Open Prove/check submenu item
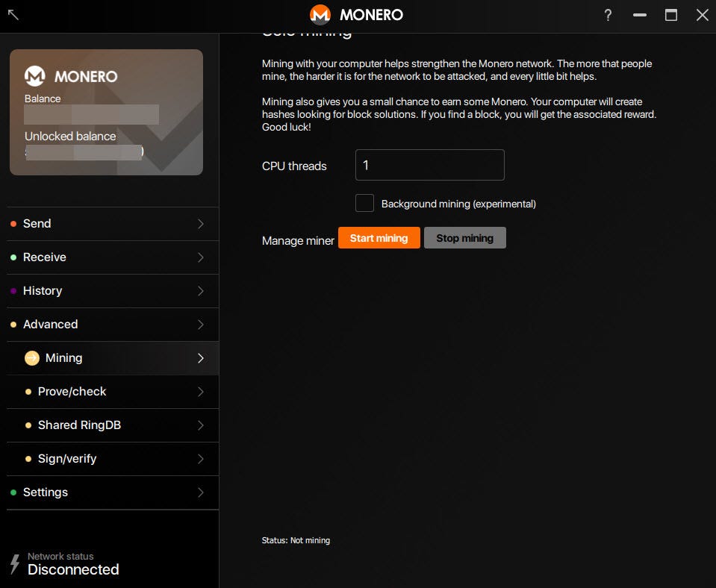The width and height of the screenshot is (716, 588). tap(113, 392)
